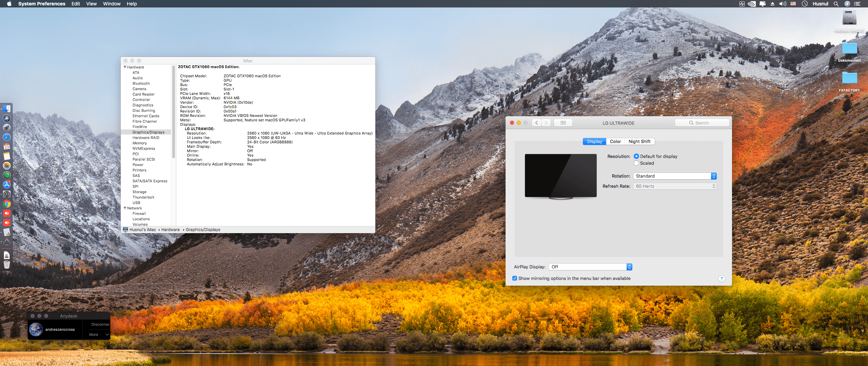This screenshot has width=868, height=366.
Task: Open Spotlight search magnifier in menu bar
Action: pyautogui.click(x=836, y=4)
